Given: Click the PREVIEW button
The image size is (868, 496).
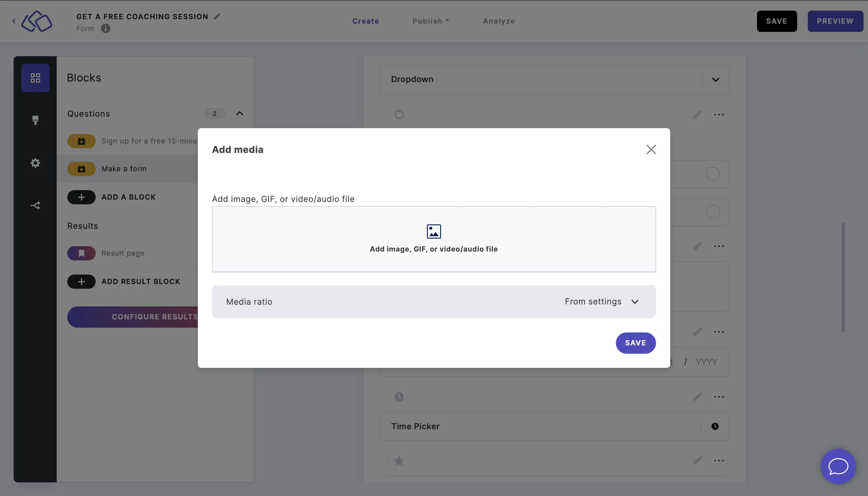Looking at the screenshot, I should point(835,21).
